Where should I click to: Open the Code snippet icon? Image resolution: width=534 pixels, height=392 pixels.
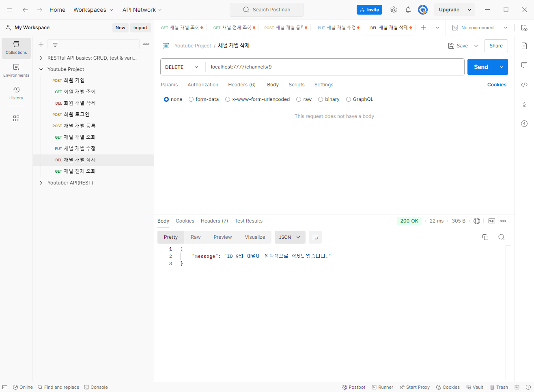pyautogui.click(x=524, y=85)
